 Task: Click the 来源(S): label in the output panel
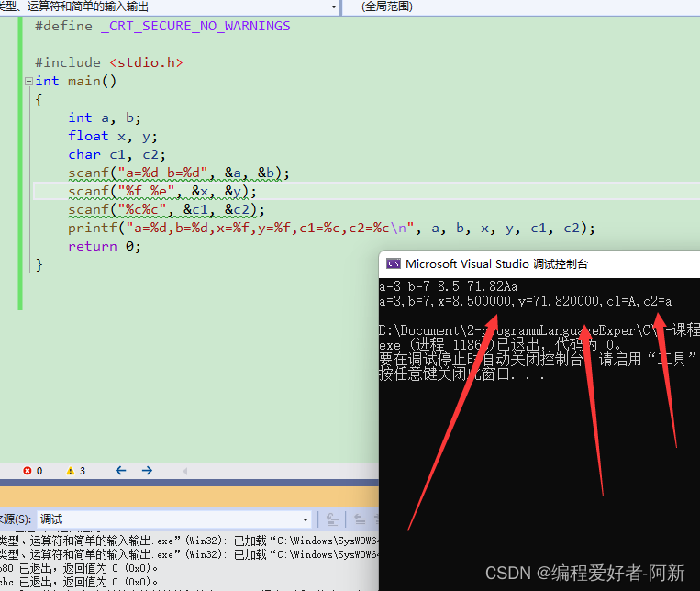tap(16, 519)
